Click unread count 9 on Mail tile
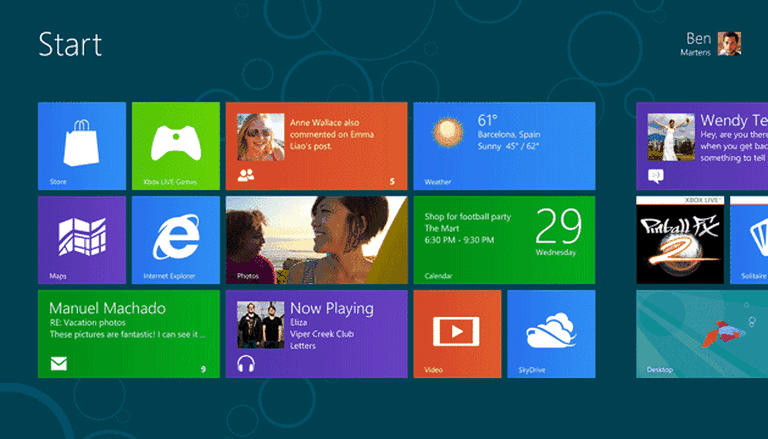Viewport: 768px width, 439px height. 203,369
